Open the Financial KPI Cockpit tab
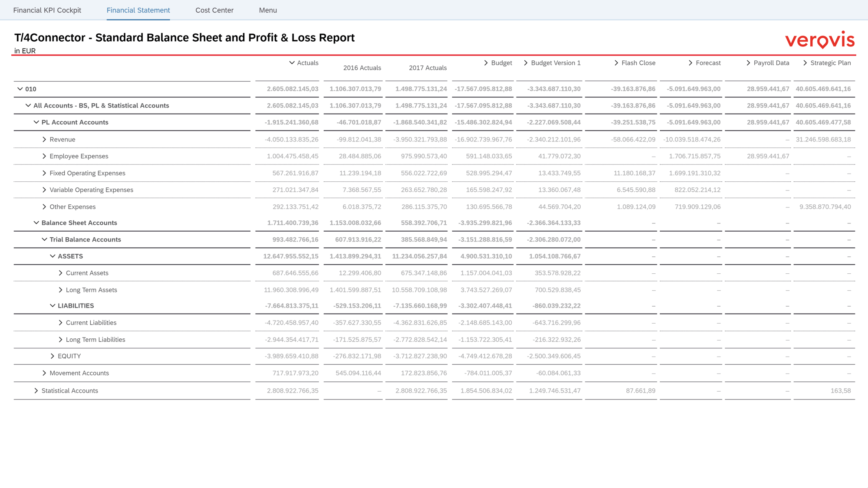868x488 pixels. click(47, 10)
